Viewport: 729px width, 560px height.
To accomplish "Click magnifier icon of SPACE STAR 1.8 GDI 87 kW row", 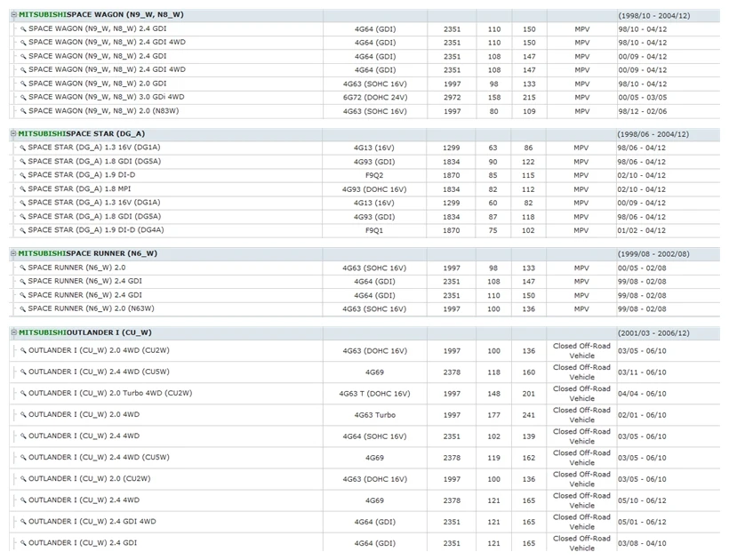I will pos(22,217).
